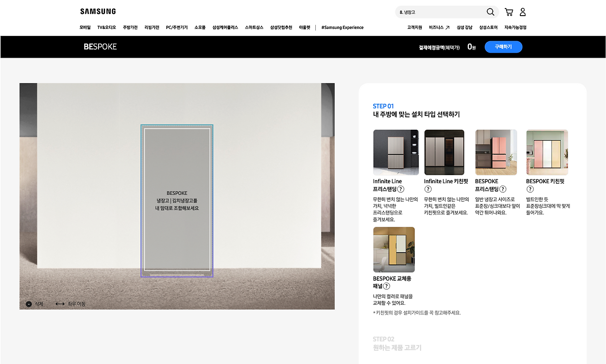
Task: Show help for Infinite Line 키친핏
Action: pos(428,189)
